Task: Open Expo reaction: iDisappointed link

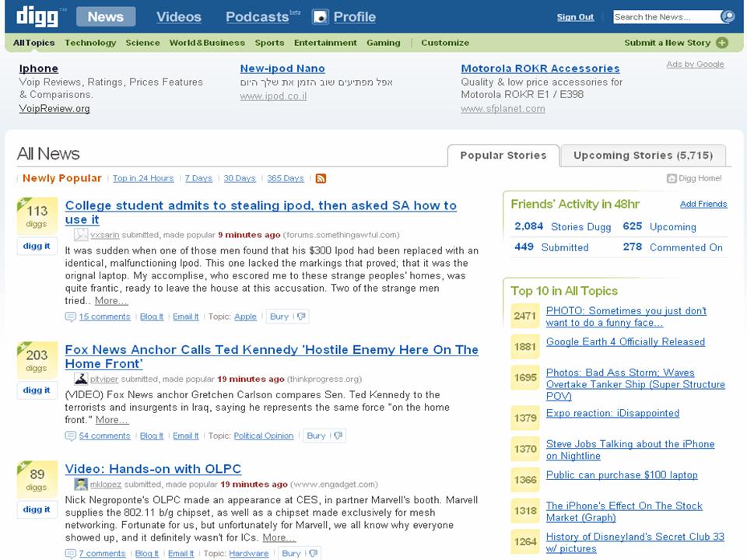Action: pos(612,413)
